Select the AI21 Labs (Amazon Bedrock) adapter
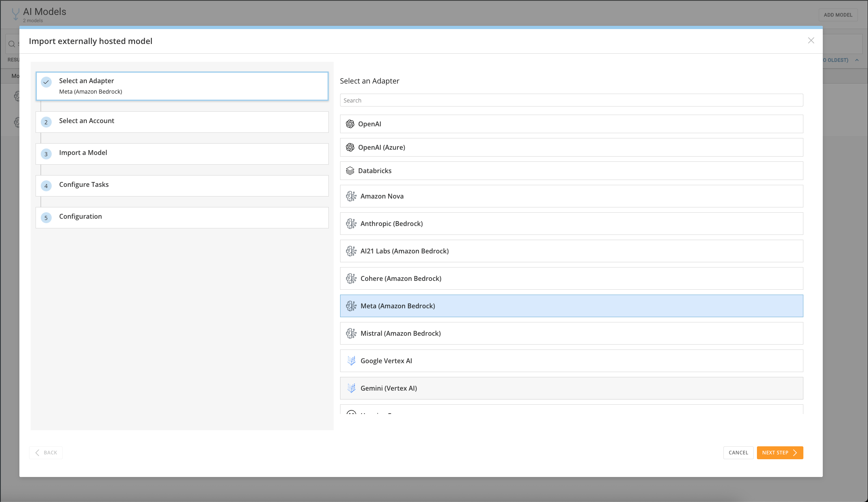Image resolution: width=868 pixels, height=502 pixels. pyautogui.click(x=572, y=251)
